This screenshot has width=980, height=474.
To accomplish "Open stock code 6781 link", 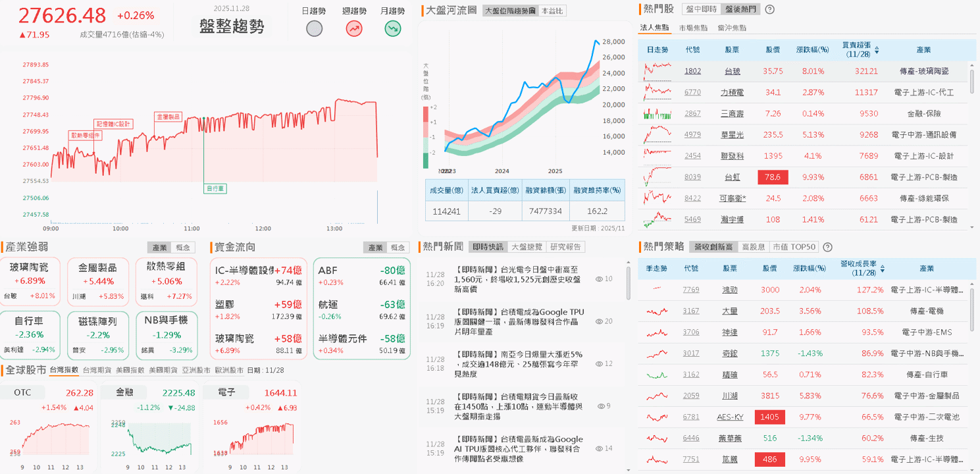I will (x=691, y=417).
